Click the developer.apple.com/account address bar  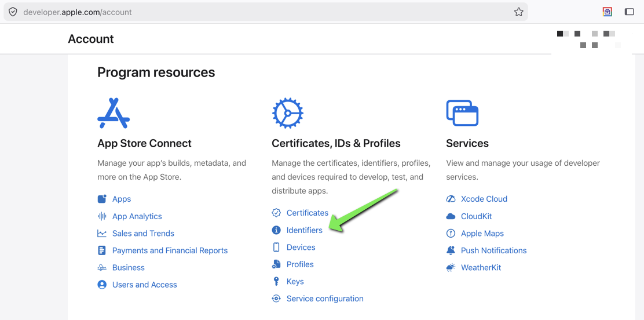tap(265, 12)
